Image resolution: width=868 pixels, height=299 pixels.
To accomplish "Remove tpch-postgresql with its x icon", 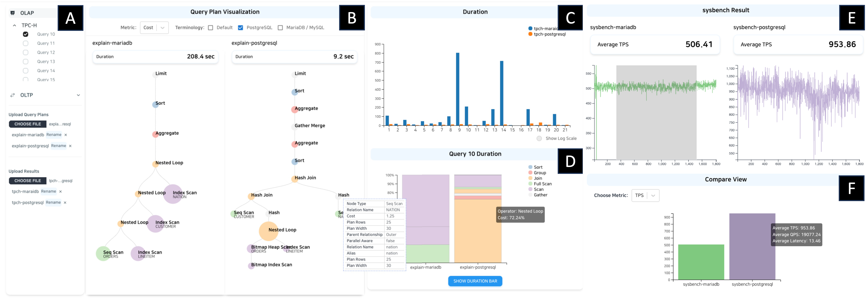I will [65, 203].
